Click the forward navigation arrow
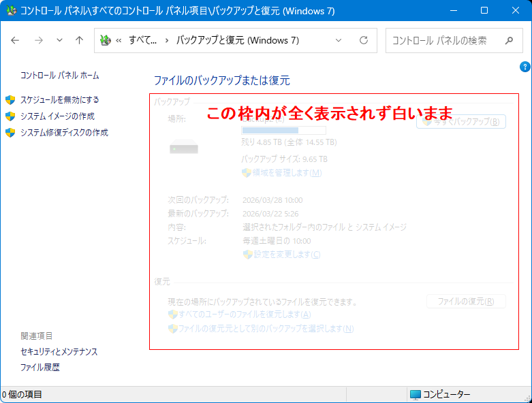This screenshot has height=403, width=532. [39, 40]
